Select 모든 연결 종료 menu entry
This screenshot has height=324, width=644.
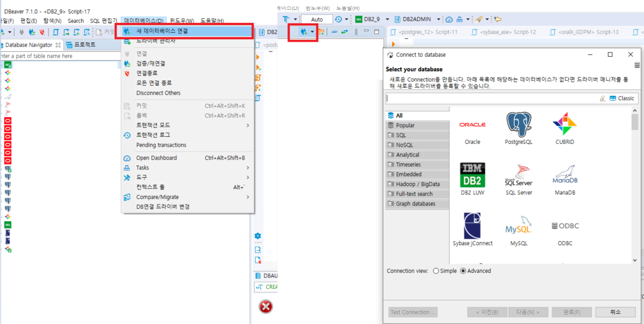[x=187, y=83]
